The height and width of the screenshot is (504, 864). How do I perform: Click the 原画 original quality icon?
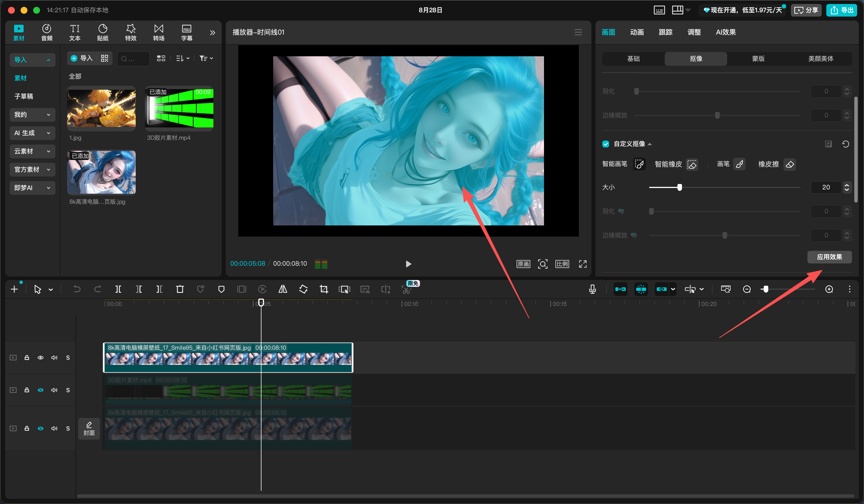coord(523,264)
